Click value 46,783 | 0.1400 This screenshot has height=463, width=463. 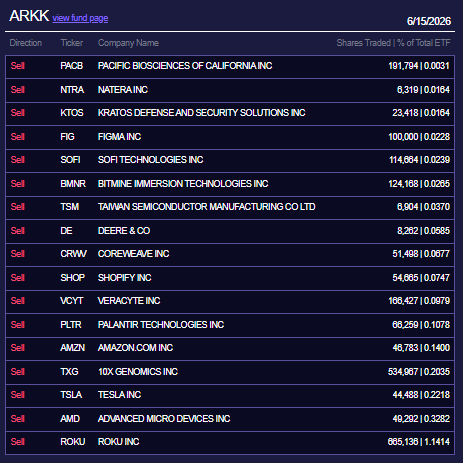point(421,348)
